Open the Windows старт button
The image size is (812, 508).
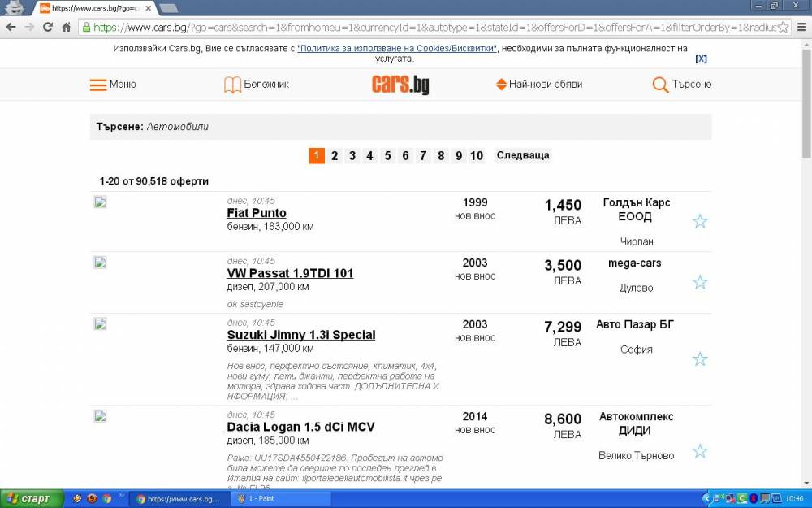[31, 499]
